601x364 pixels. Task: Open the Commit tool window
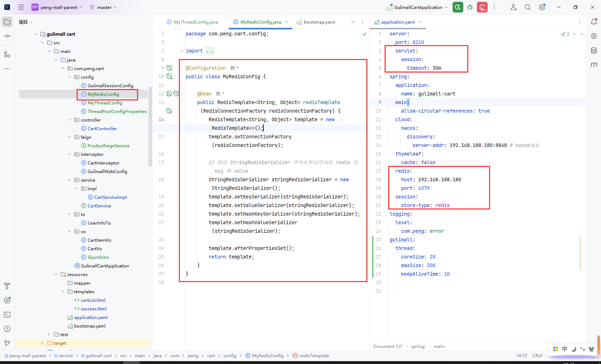(7, 36)
